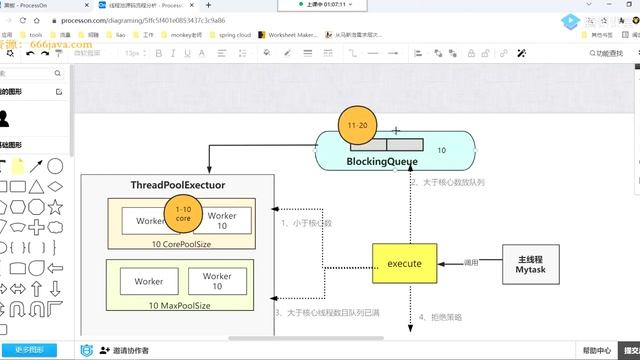Select the arrow line shape

pos(36,166)
